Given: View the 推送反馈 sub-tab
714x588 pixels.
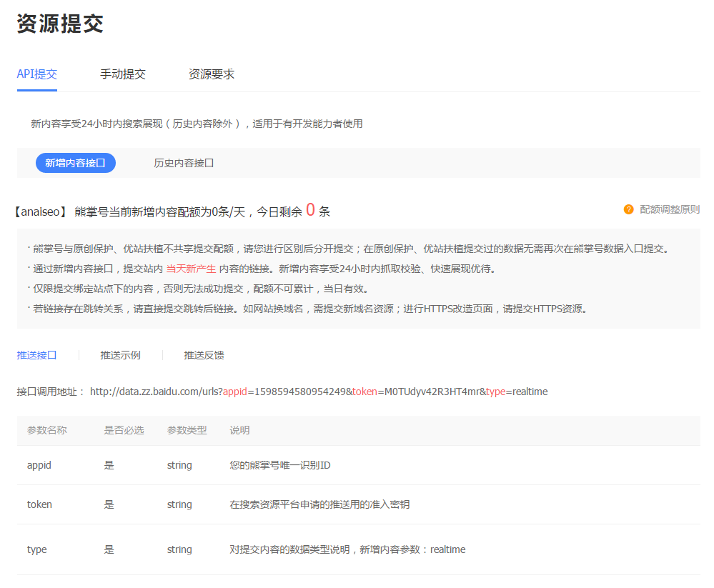Looking at the screenshot, I should [x=204, y=355].
